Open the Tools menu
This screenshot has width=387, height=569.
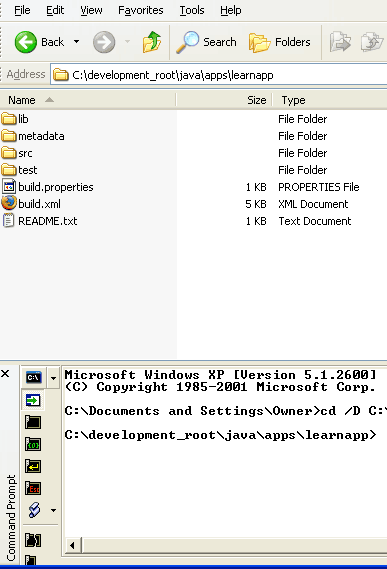coord(192,10)
